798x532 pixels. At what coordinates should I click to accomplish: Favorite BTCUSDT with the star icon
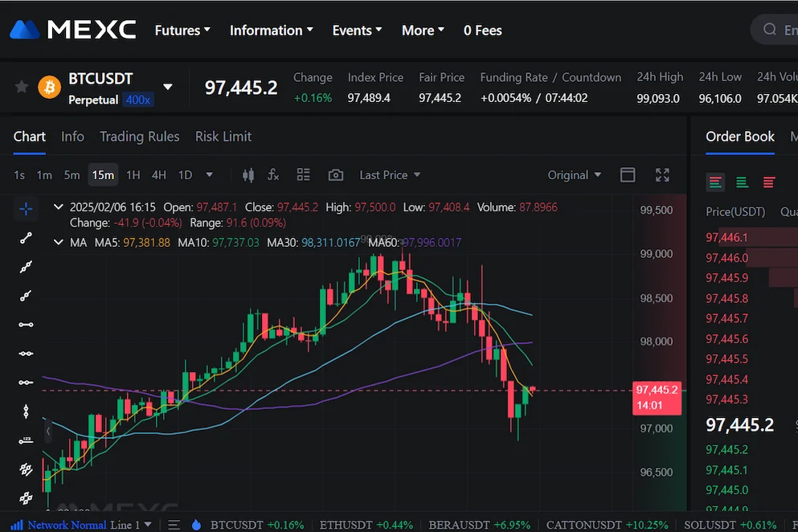click(x=22, y=87)
